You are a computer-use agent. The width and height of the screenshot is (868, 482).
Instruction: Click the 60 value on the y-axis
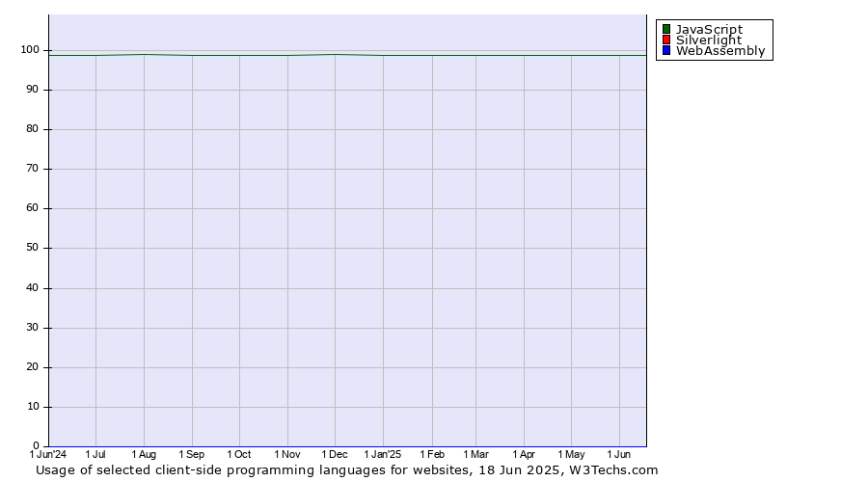[33, 208]
